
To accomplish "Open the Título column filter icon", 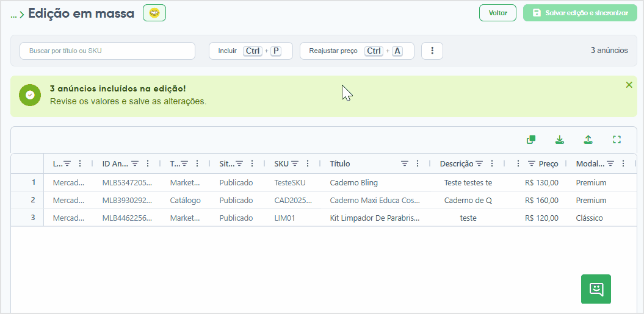I will point(405,163).
